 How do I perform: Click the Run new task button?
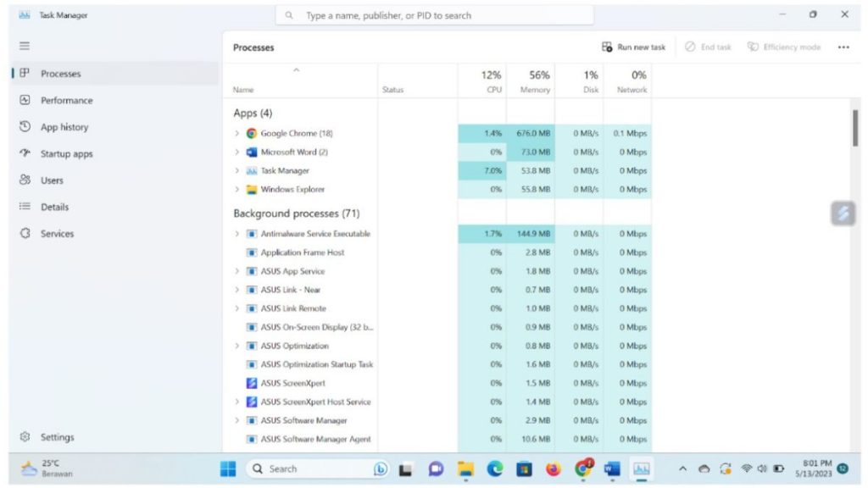633,47
